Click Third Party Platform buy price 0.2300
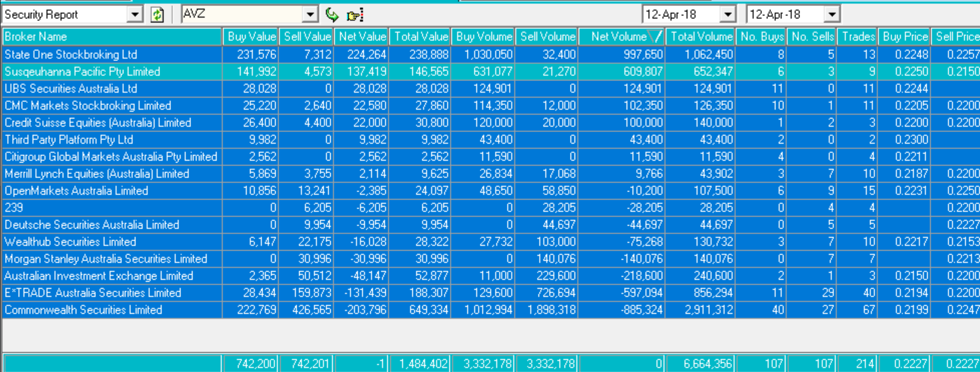The height and width of the screenshot is (372, 980). point(911,140)
